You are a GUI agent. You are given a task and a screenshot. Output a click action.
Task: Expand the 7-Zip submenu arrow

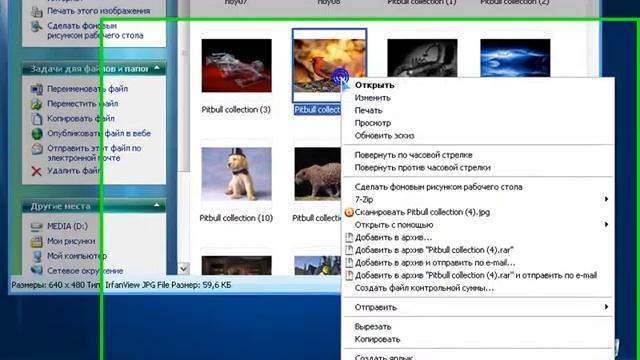(x=607, y=199)
